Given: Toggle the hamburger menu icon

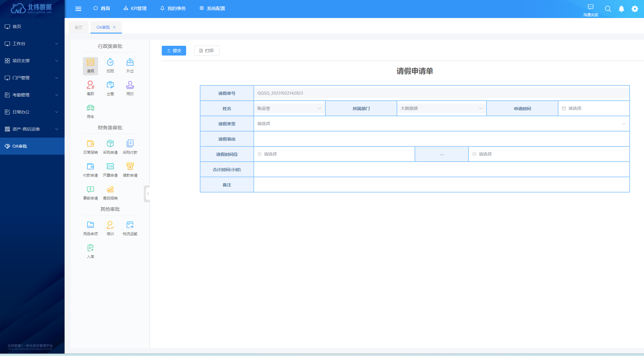Looking at the screenshot, I should point(78,9).
